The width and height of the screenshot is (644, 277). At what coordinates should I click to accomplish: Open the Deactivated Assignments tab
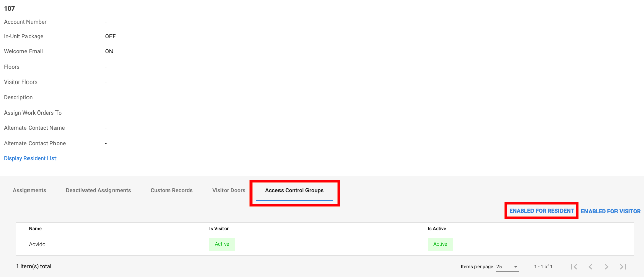[98, 190]
